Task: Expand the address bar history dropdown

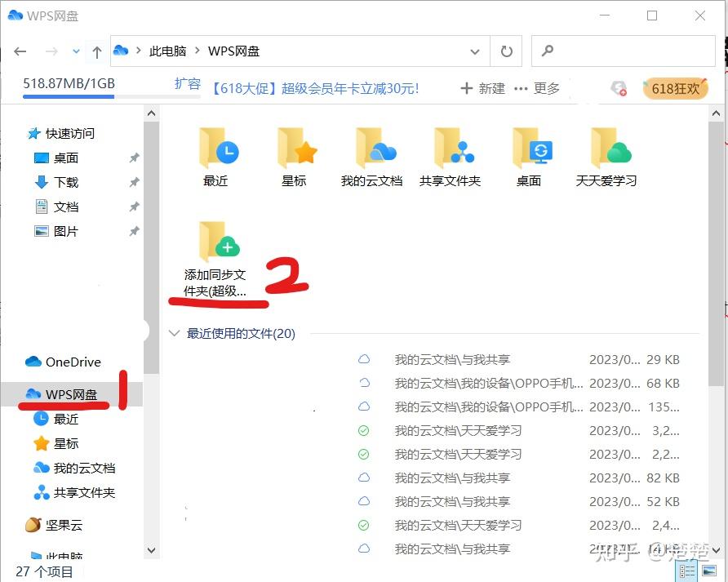Action: click(474, 51)
